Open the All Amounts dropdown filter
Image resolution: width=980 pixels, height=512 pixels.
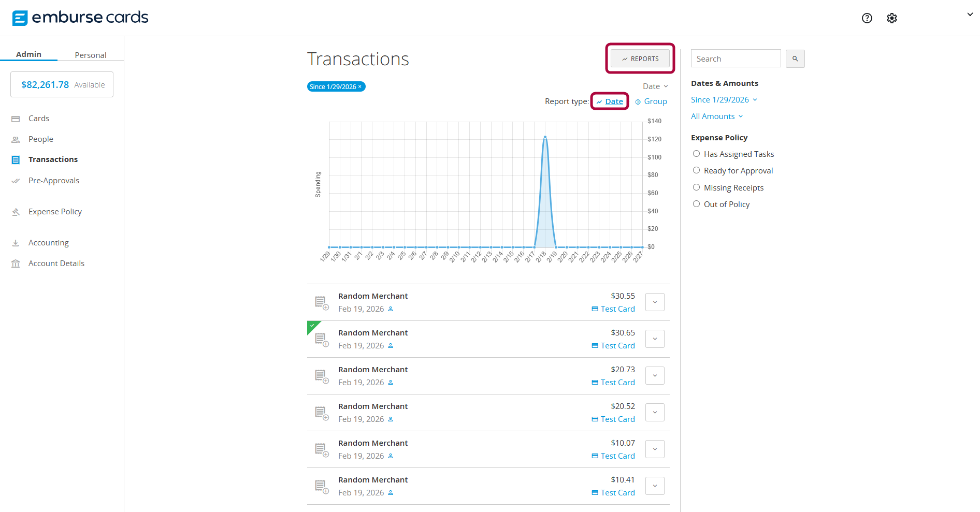click(x=717, y=116)
